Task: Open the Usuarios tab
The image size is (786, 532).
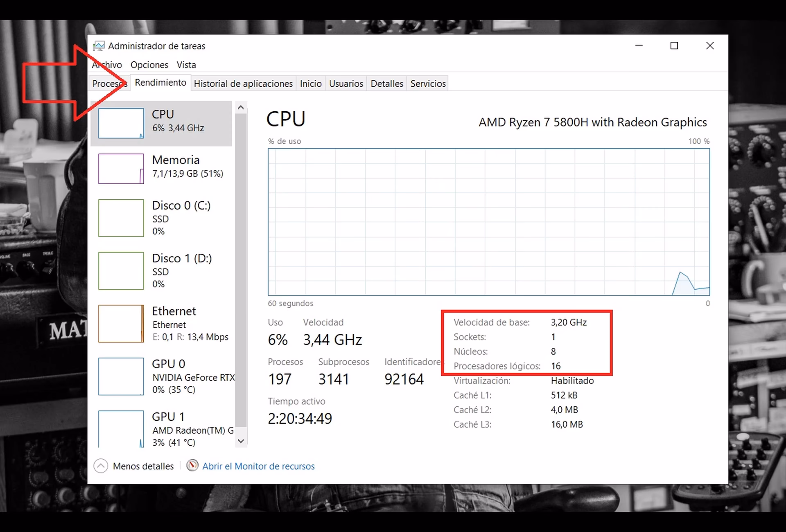Action: tap(346, 83)
